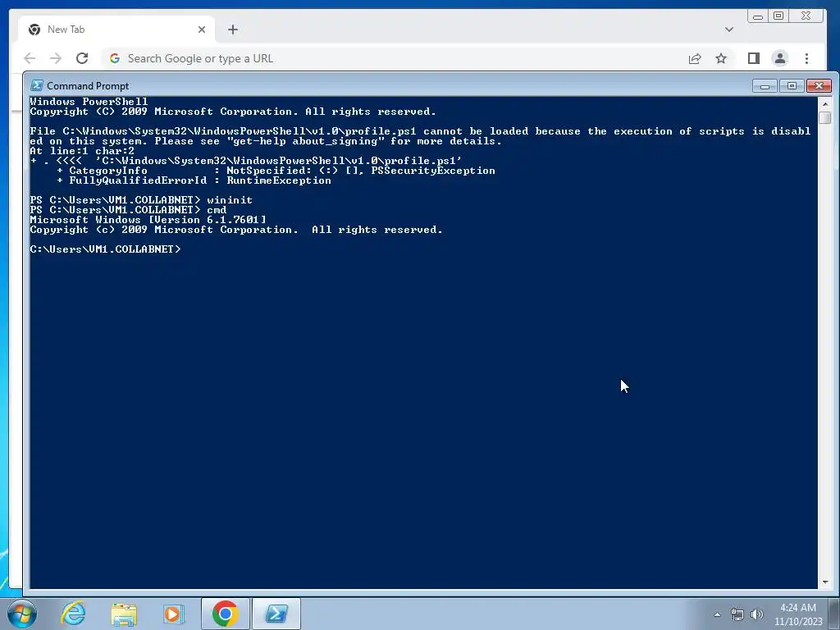Open a new Chrome tab with plus
This screenshot has height=630, width=840.
[x=232, y=30]
